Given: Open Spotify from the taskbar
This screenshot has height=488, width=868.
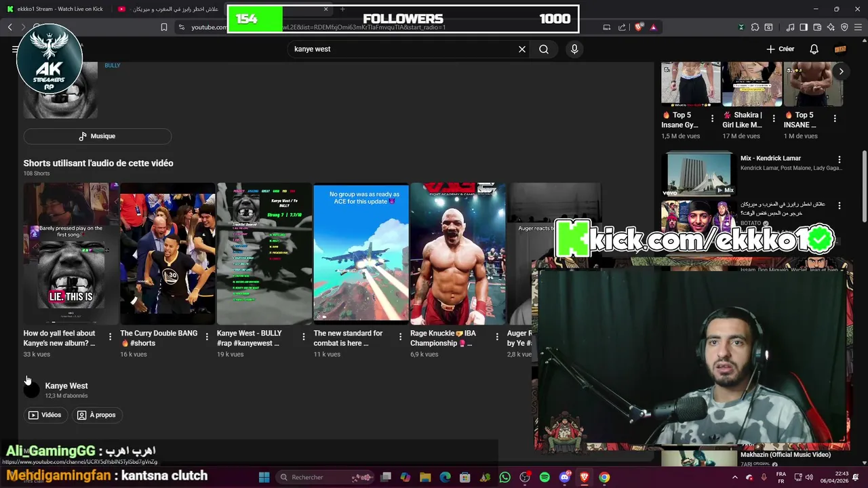Looking at the screenshot, I should pyautogui.click(x=545, y=477).
